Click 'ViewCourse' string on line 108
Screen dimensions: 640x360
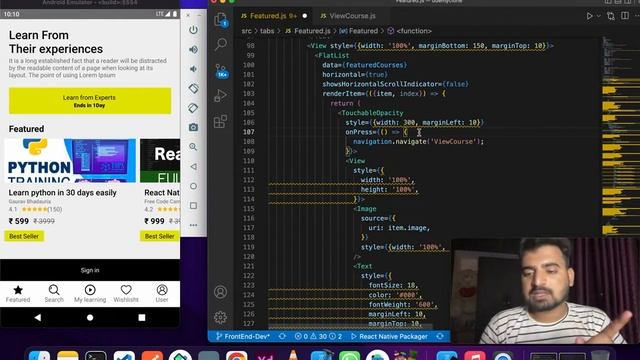coord(453,142)
